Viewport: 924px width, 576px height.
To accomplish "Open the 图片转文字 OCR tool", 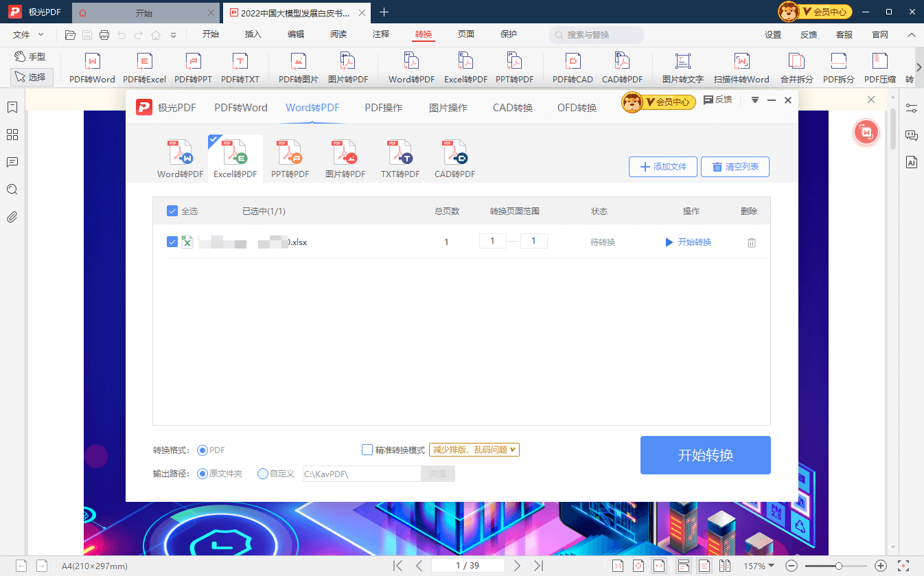I will [682, 67].
